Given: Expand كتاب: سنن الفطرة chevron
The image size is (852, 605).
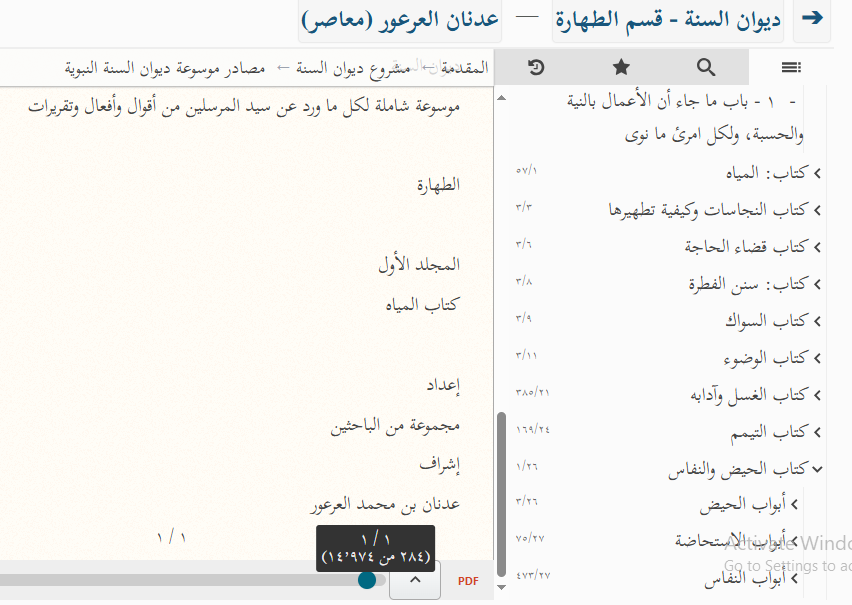Looking at the screenshot, I should tap(817, 284).
